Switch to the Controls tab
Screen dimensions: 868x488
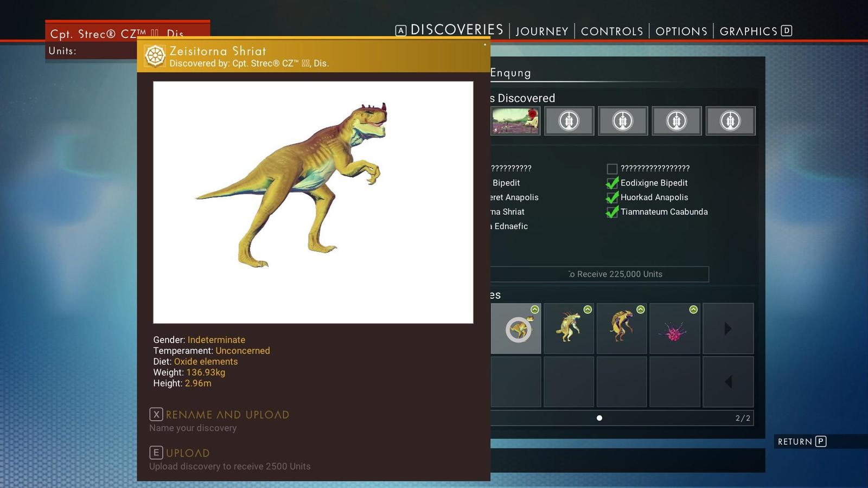pos(612,31)
